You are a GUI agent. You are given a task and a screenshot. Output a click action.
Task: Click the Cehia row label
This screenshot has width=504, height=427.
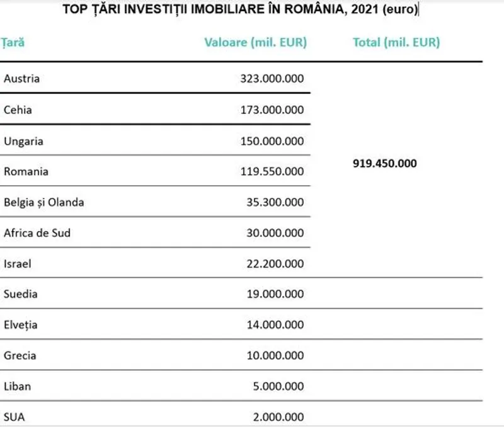18,110
